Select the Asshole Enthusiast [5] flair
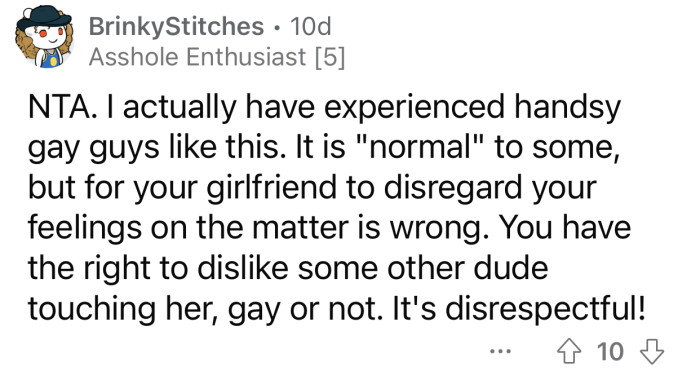The image size is (700, 380). tap(217, 57)
